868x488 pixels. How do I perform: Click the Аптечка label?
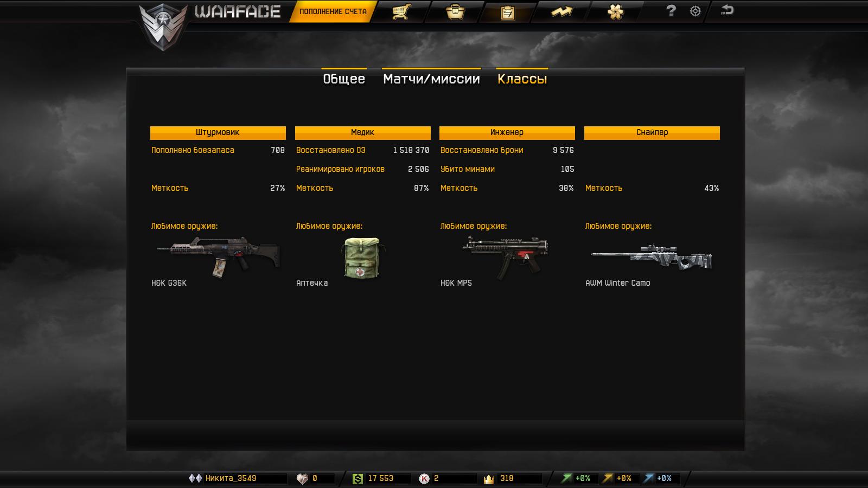(312, 283)
